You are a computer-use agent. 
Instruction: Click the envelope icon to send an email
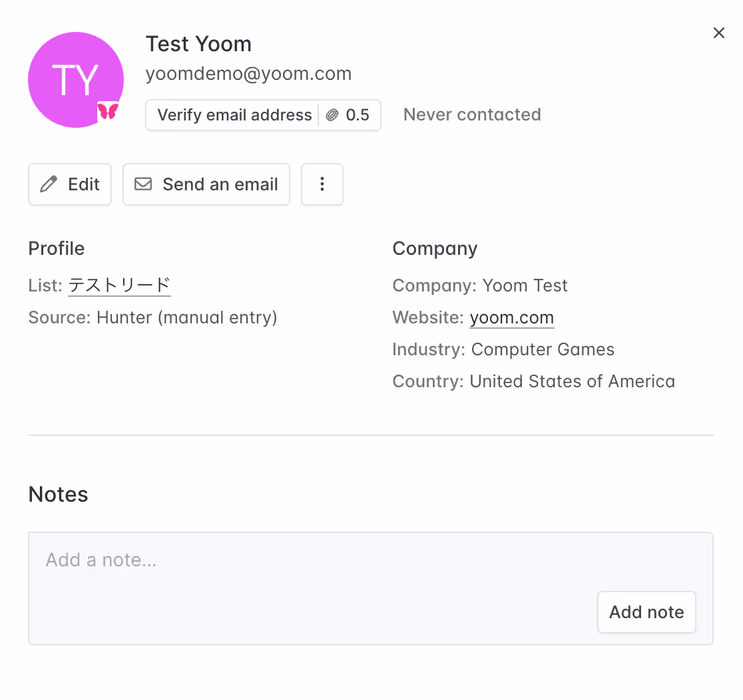coord(143,184)
